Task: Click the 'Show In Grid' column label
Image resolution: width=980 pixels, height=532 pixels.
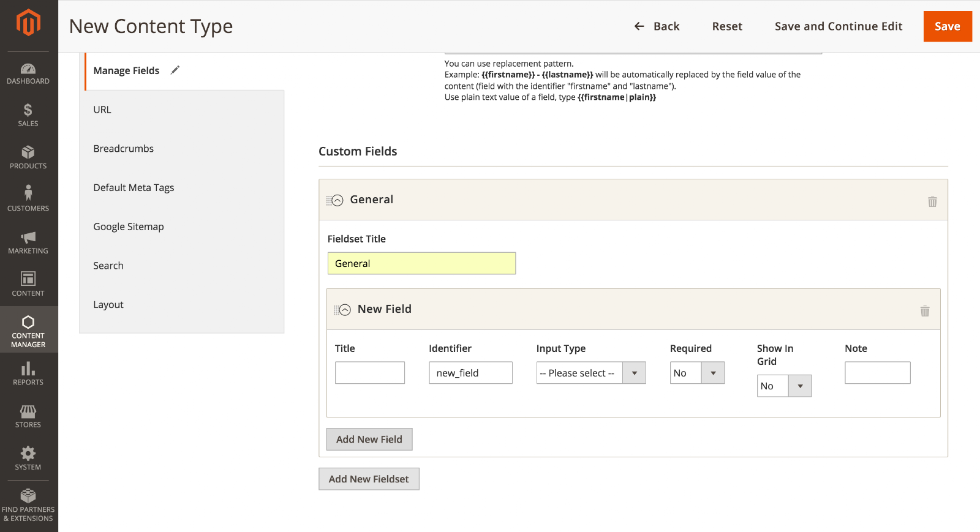Action: [x=775, y=354]
